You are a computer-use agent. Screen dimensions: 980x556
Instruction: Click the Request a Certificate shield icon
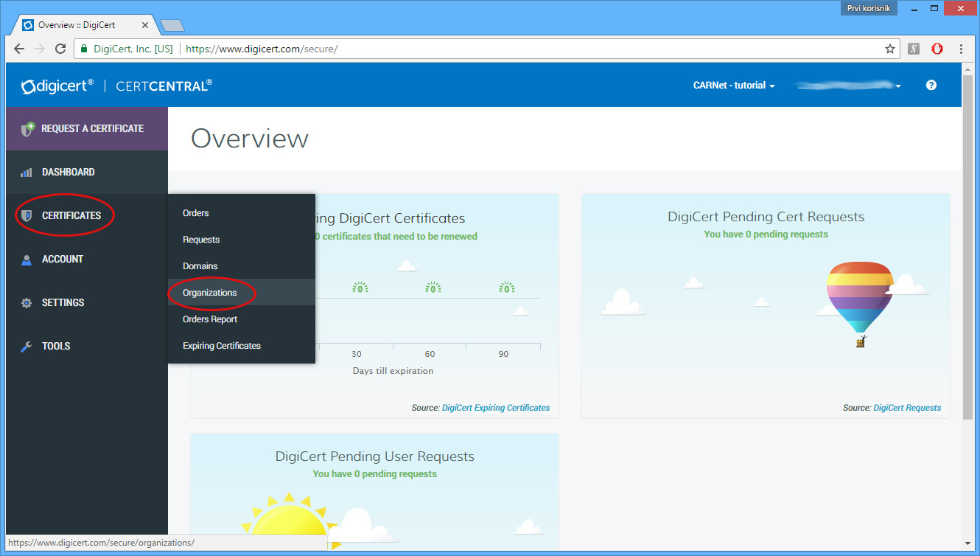27,129
